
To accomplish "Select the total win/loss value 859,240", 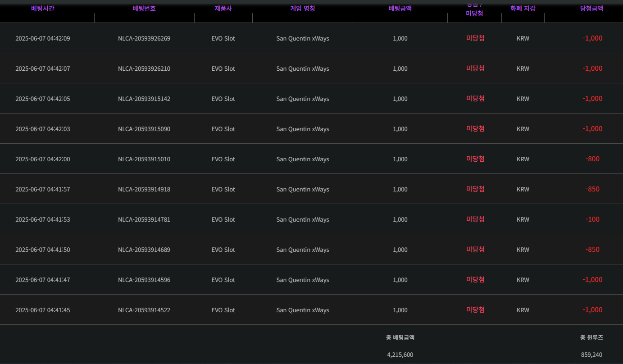I will click(x=591, y=355).
